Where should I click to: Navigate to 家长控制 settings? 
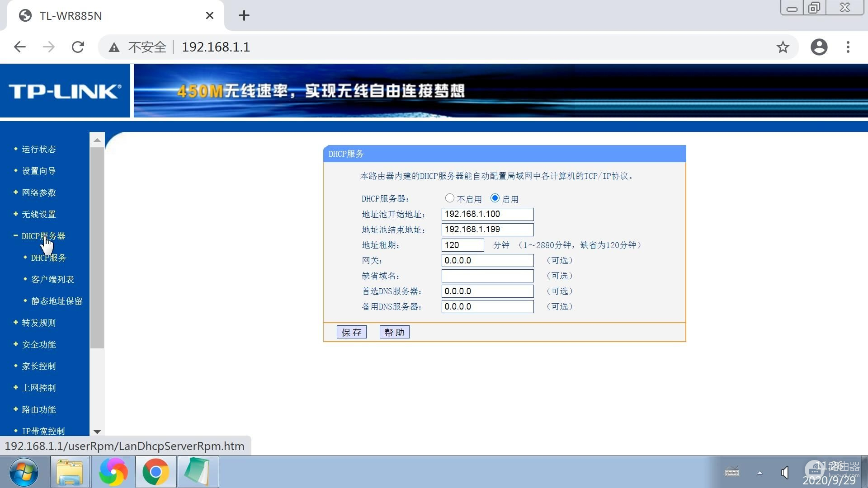pos(39,366)
